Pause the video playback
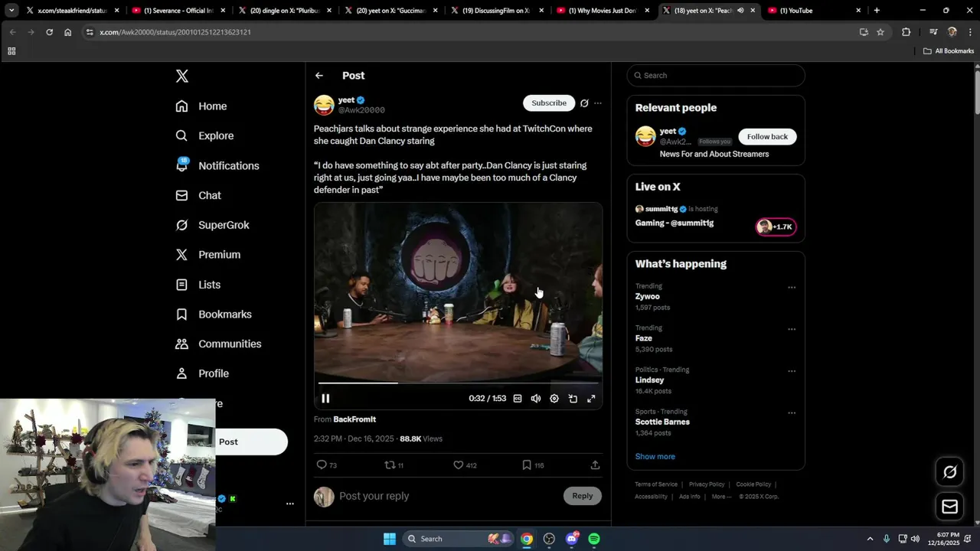This screenshot has height=551, width=980. pos(325,398)
